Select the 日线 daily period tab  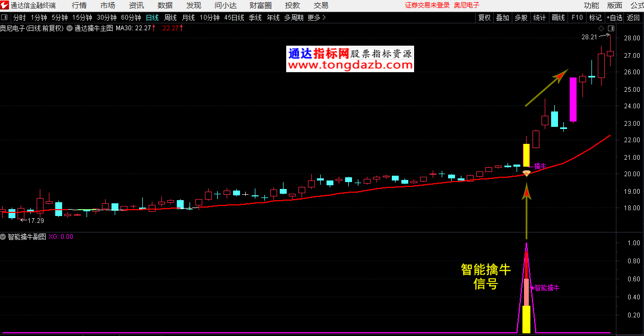coord(152,18)
